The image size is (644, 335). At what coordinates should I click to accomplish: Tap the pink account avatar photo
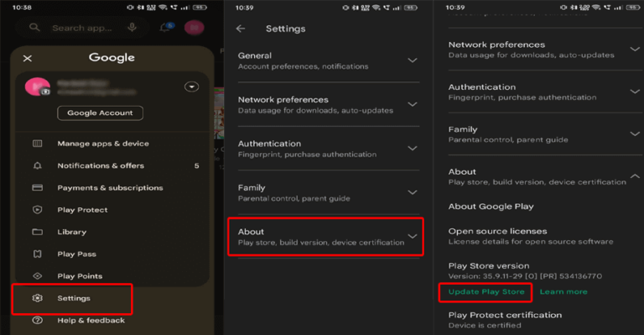[38, 86]
